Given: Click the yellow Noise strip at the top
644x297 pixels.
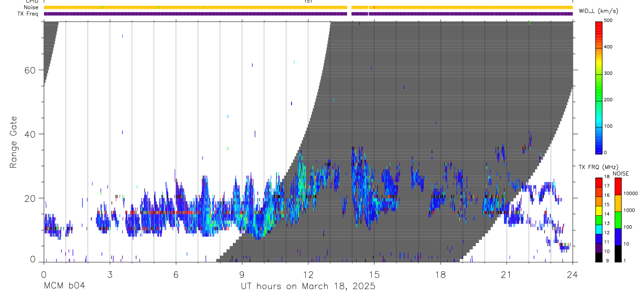Looking at the screenshot, I should pos(308,7).
